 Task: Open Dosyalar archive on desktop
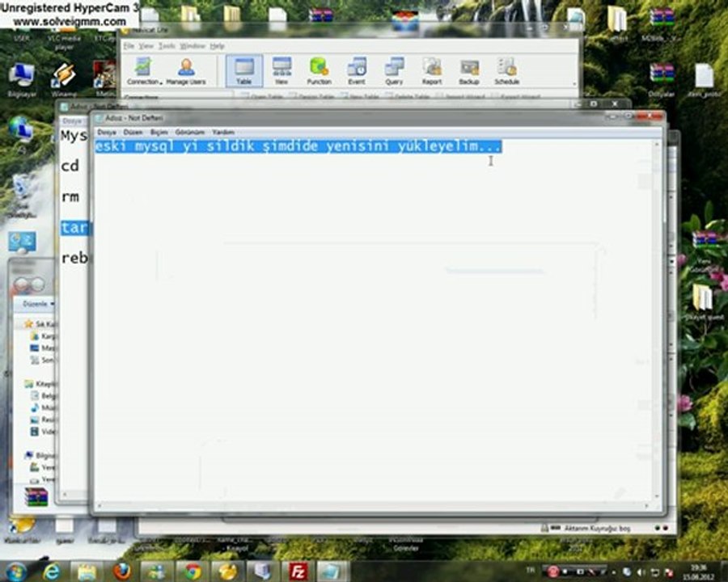pos(661,79)
